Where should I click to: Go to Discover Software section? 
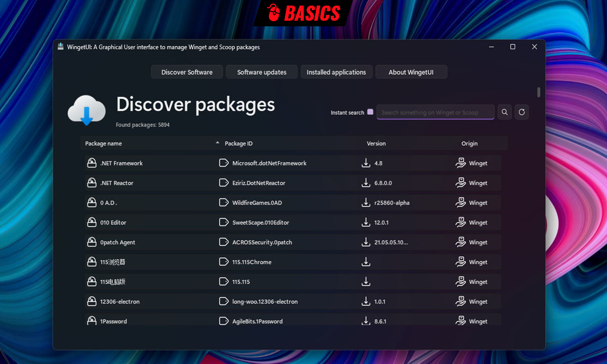[x=187, y=72]
